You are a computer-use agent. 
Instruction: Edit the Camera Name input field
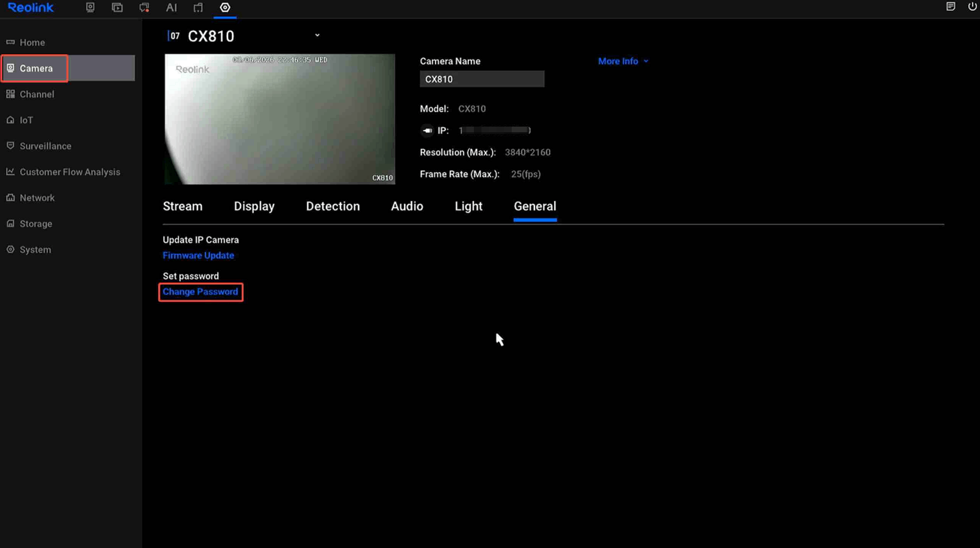click(482, 79)
